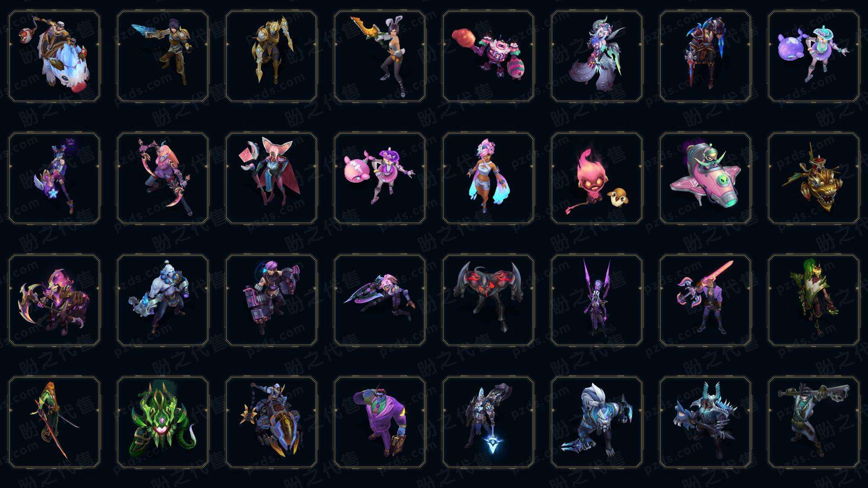Select the Sejuani riding a poro skin

(x=54, y=56)
